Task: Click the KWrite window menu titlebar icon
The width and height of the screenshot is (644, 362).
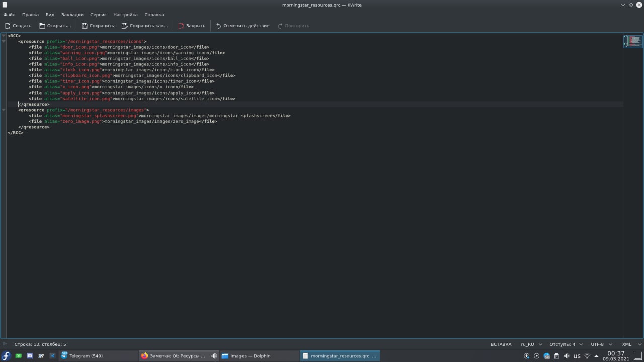Action: click(5, 5)
